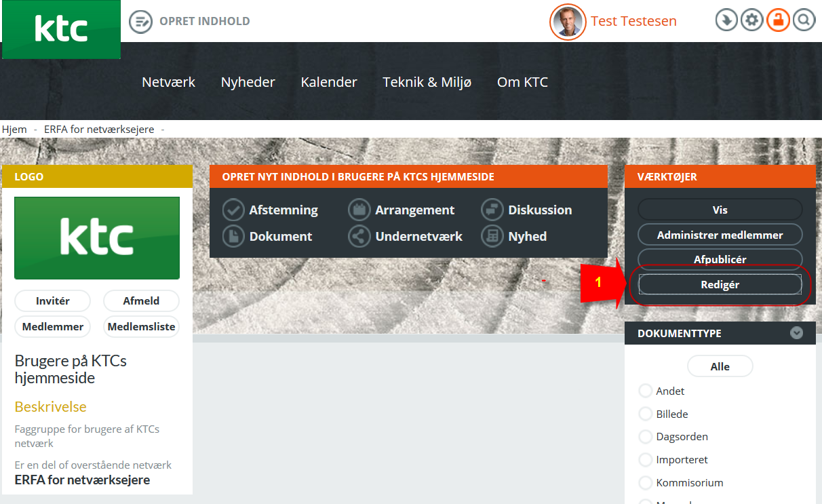Image resolution: width=822 pixels, height=504 pixels.
Task: Click the Undernetværk share icon
Action: pyautogui.click(x=359, y=237)
